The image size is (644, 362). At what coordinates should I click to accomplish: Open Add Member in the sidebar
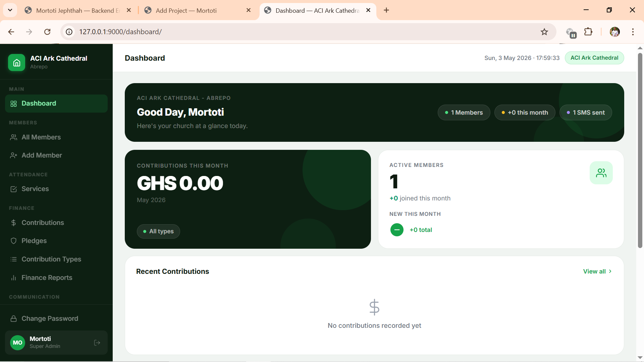pyautogui.click(x=56, y=156)
